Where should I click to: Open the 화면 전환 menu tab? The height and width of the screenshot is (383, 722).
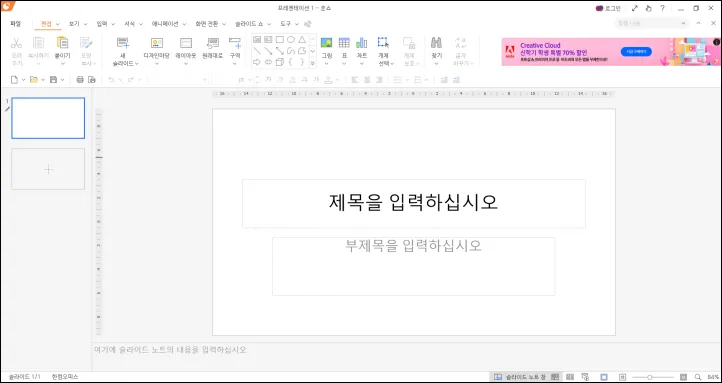pos(207,23)
